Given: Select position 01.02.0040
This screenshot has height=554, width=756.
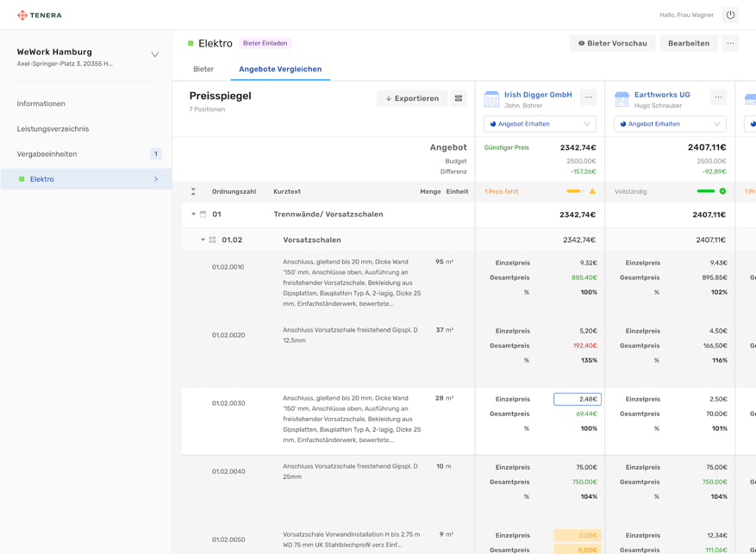Looking at the screenshot, I should click(x=228, y=471).
